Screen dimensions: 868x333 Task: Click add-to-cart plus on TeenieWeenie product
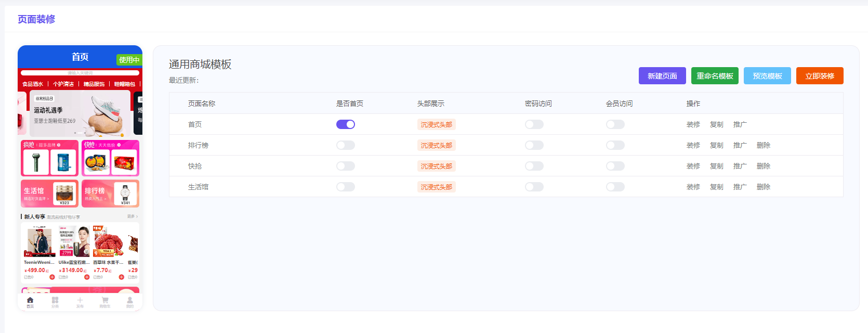coord(52,277)
